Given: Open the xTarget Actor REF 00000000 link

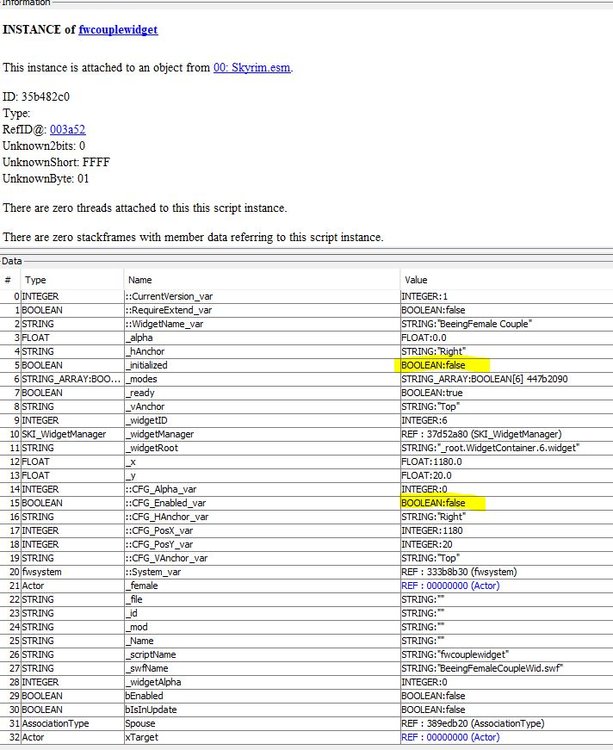Looking at the screenshot, I should (x=450, y=737).
